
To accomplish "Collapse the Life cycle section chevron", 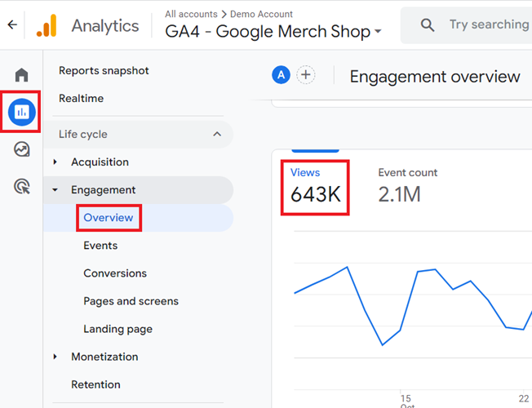I will click(217, 134).
